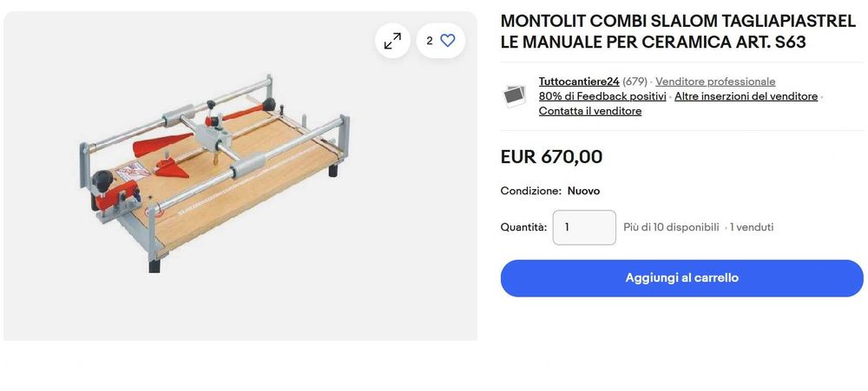Click the Nuovo condition value
The width and height of the screenshot is (868, 391).
[583, 191]
